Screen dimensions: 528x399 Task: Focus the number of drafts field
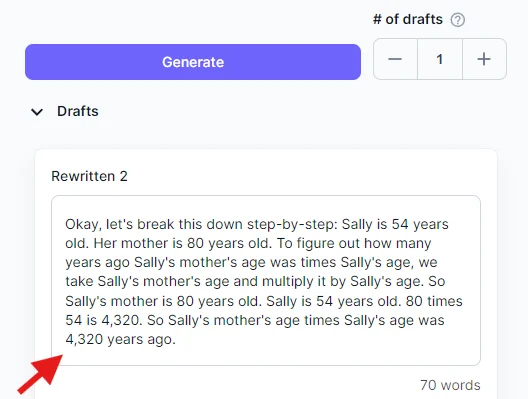tap(440, 59)
